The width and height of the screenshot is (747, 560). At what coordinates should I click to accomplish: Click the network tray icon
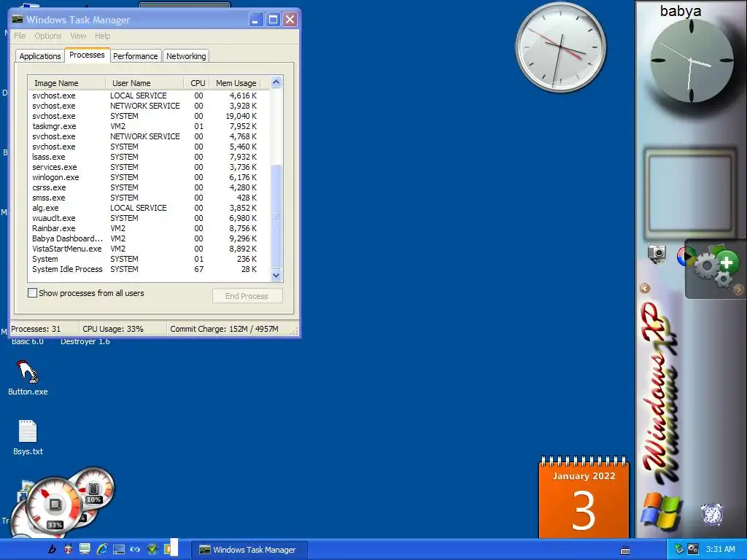(x=679, y=549)
